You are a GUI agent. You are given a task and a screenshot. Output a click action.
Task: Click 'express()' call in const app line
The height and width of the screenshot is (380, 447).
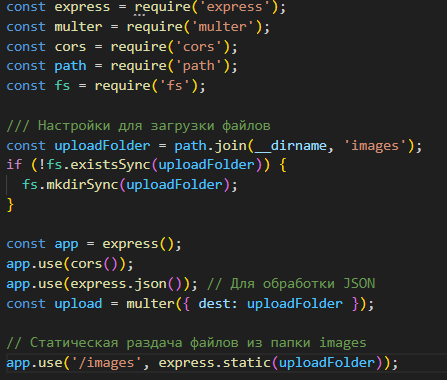(x=138, y=244)
